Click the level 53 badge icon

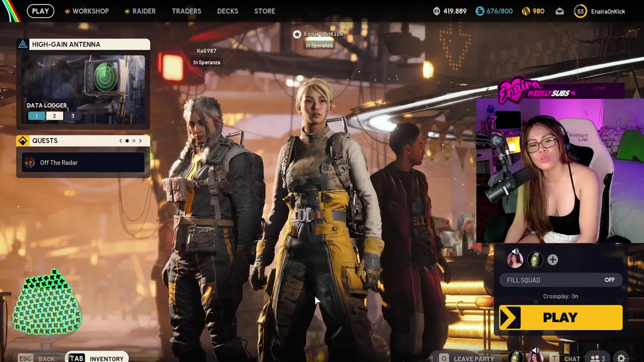point(580,11)
